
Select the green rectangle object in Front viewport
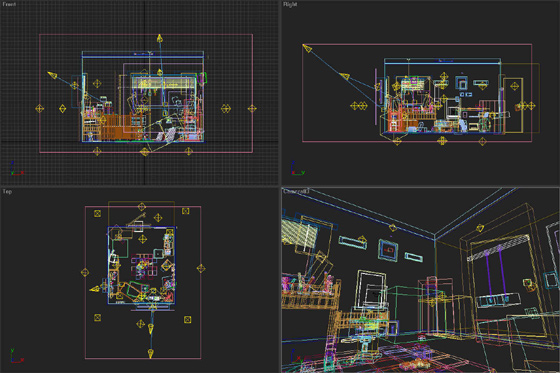pos(203,78)
